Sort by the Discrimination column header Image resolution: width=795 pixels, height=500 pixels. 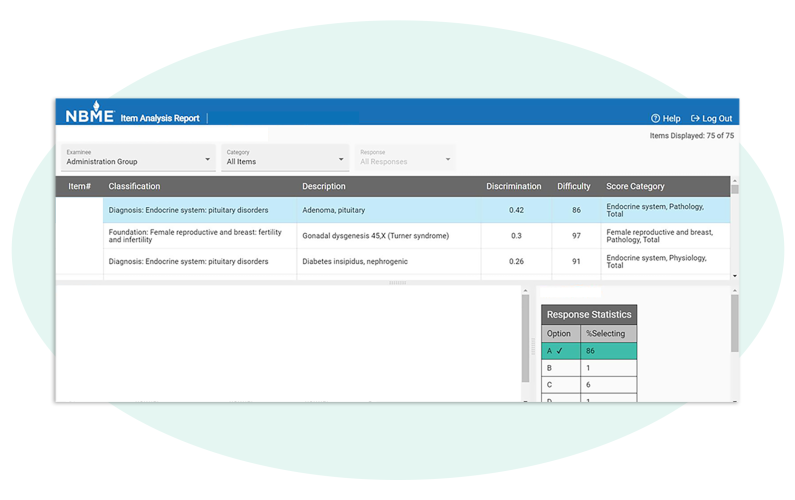(x=513, y=186)
